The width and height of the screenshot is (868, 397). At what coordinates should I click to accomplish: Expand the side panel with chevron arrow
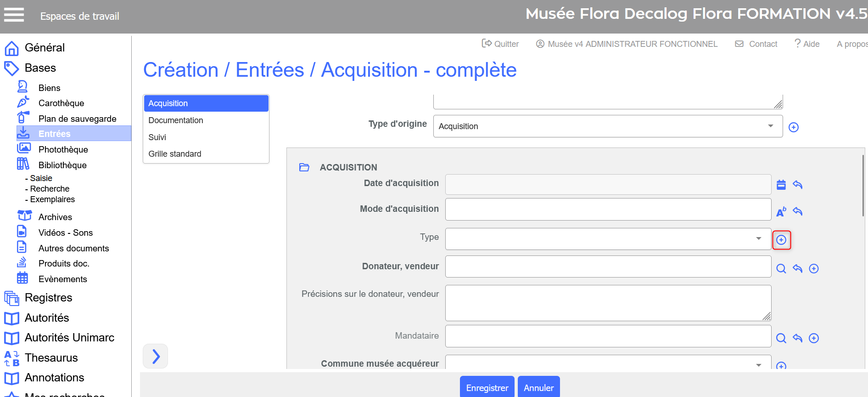click(x=156, y=356)
